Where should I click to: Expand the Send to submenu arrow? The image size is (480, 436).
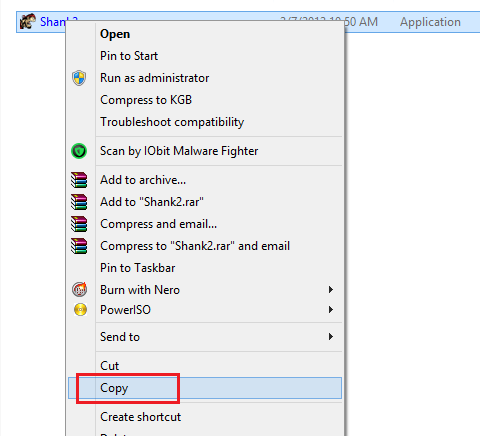[x=331, y=337]
